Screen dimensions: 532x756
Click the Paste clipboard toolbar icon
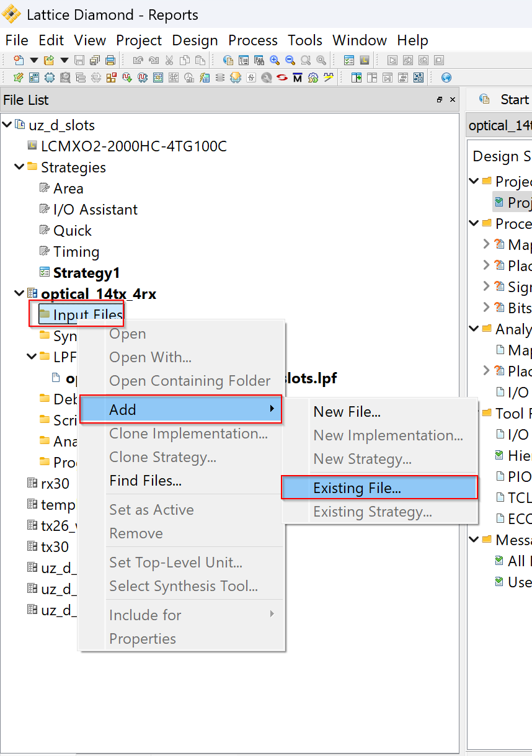click(x=200, y=60)
